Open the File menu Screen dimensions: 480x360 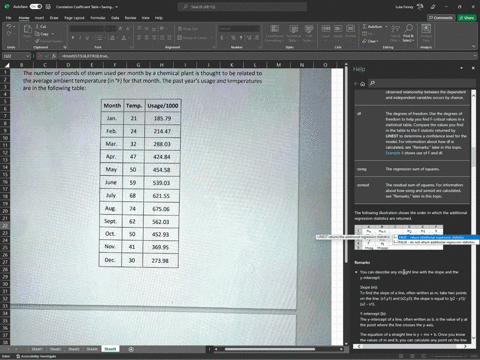click(x=9, y=18)
